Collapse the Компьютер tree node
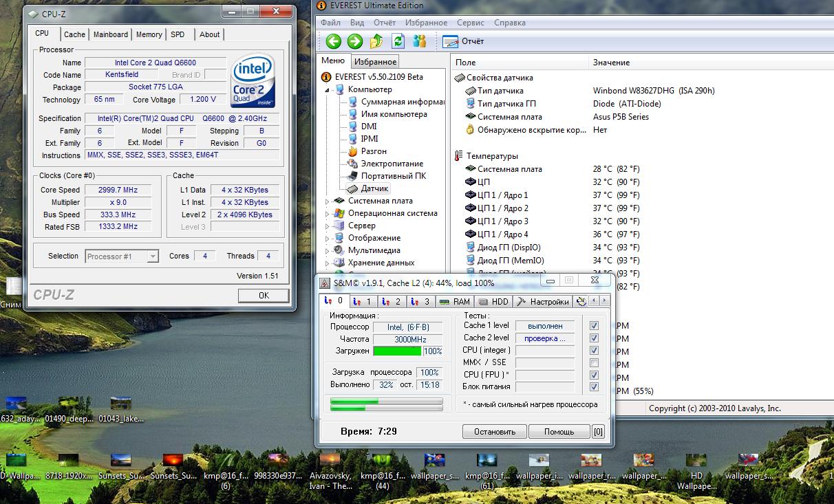The width and height of the screenshot is (834, 504). click(328, 89)
